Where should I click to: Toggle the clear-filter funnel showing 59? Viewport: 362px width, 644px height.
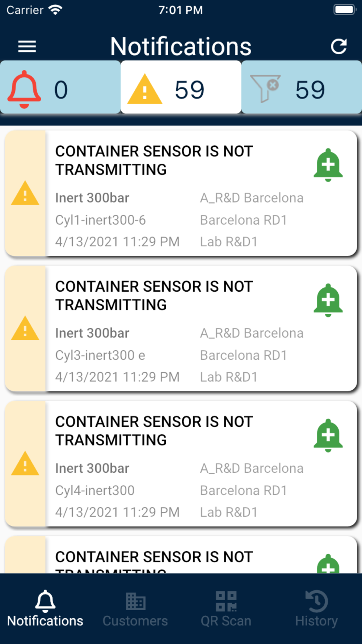[301, 88]
